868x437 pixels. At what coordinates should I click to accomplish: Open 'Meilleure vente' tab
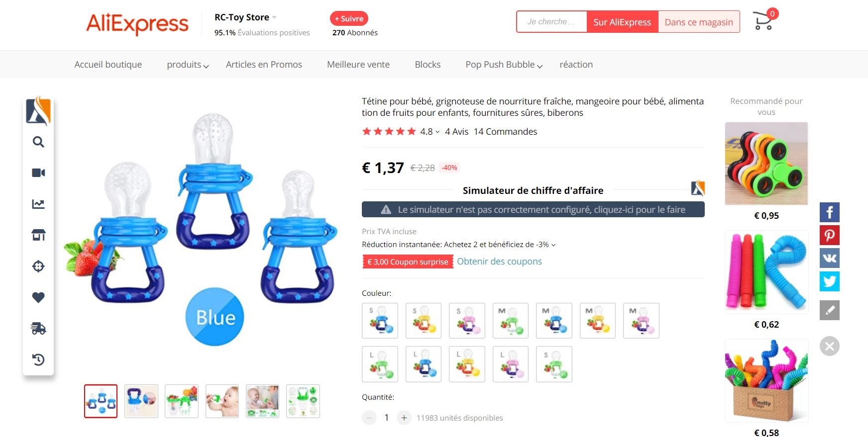pos(358,65)
